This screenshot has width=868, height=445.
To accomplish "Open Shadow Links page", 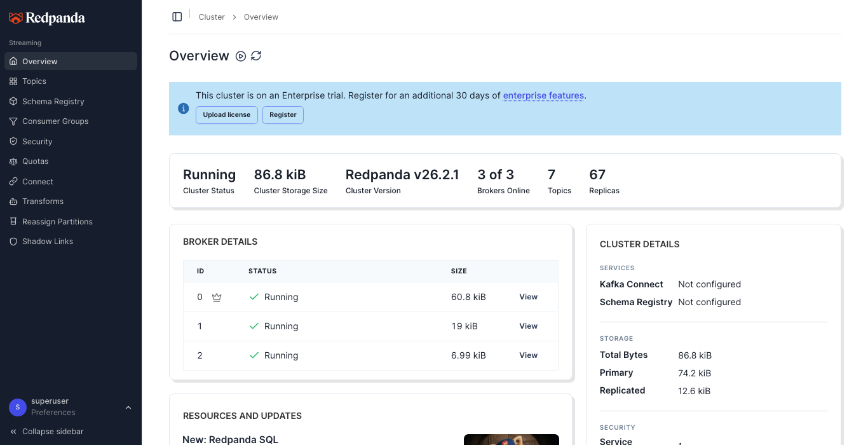I will coord(71,242).
